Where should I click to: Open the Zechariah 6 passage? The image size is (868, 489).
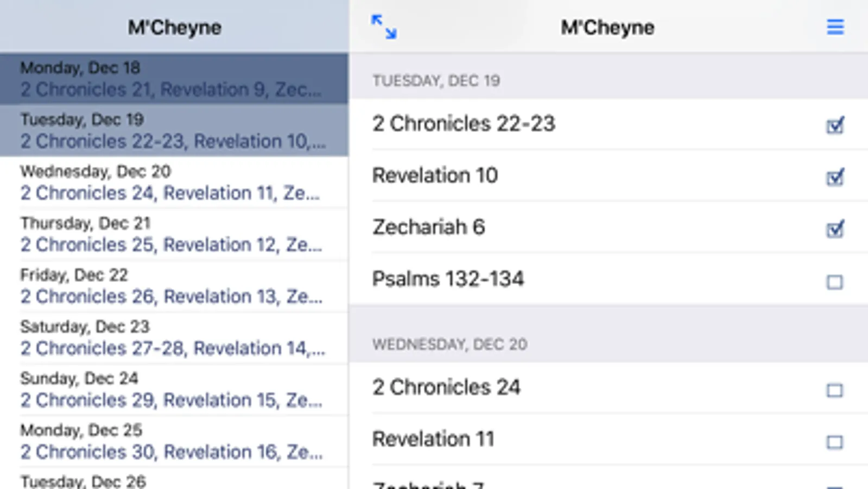[x=429, y=227]
